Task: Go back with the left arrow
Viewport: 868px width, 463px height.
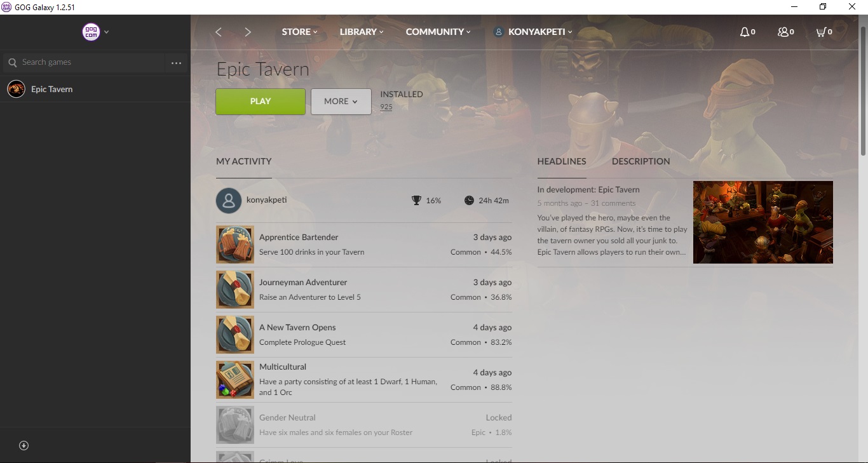Action: 219,32
